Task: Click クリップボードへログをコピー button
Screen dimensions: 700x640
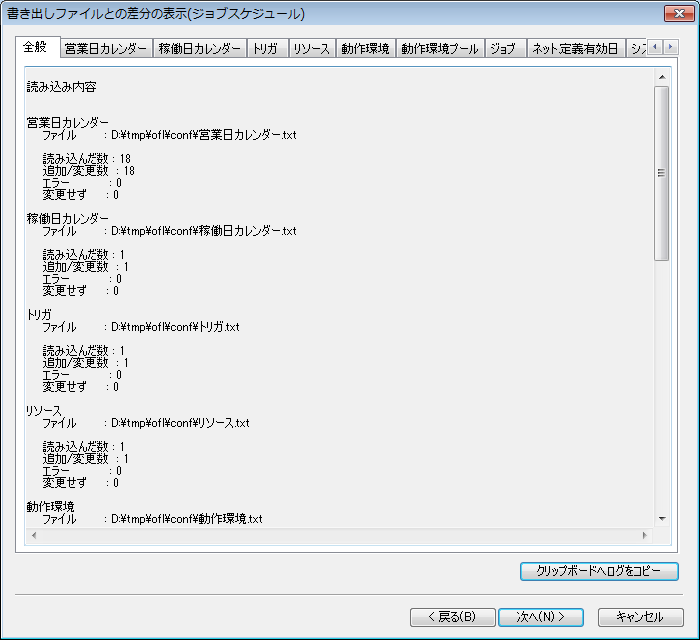Action: click(x=599, y=571)
